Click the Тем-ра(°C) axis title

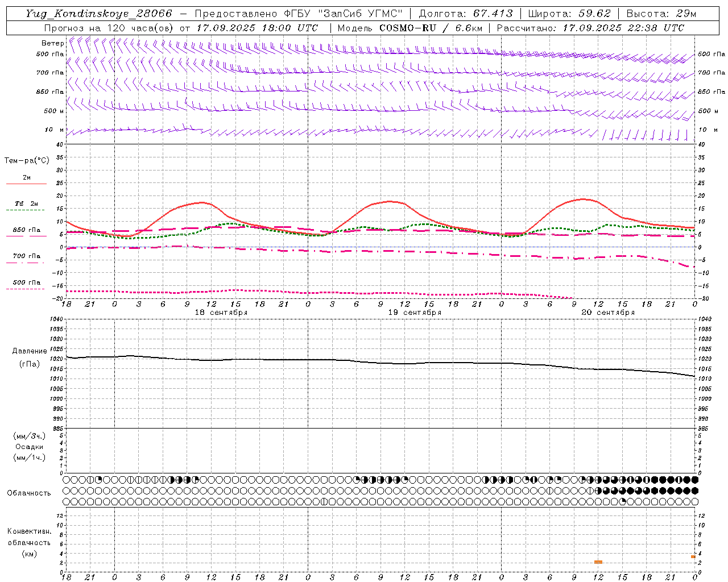(x=27, y=161)
